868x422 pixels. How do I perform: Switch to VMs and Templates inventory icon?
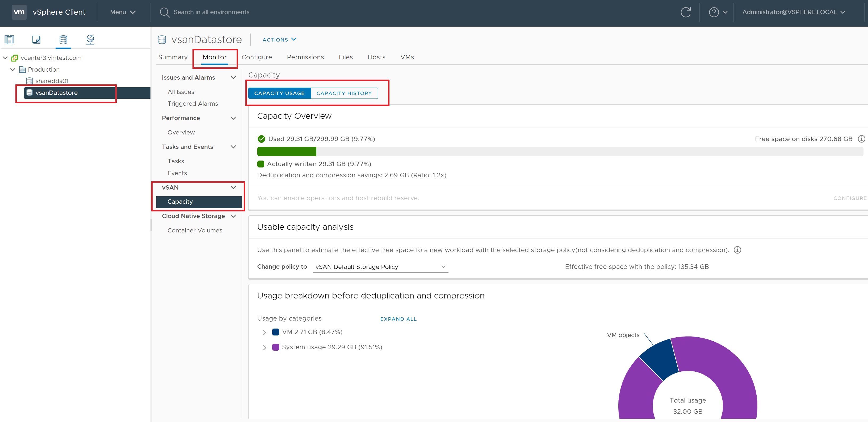36,39
